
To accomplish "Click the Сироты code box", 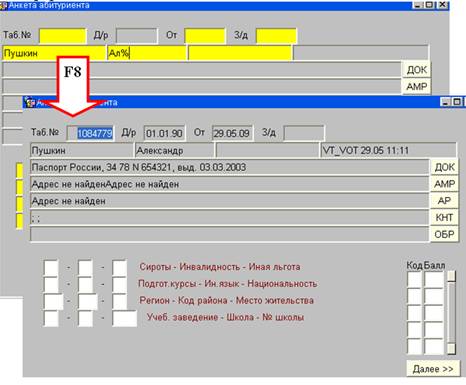I will (51, 268).
